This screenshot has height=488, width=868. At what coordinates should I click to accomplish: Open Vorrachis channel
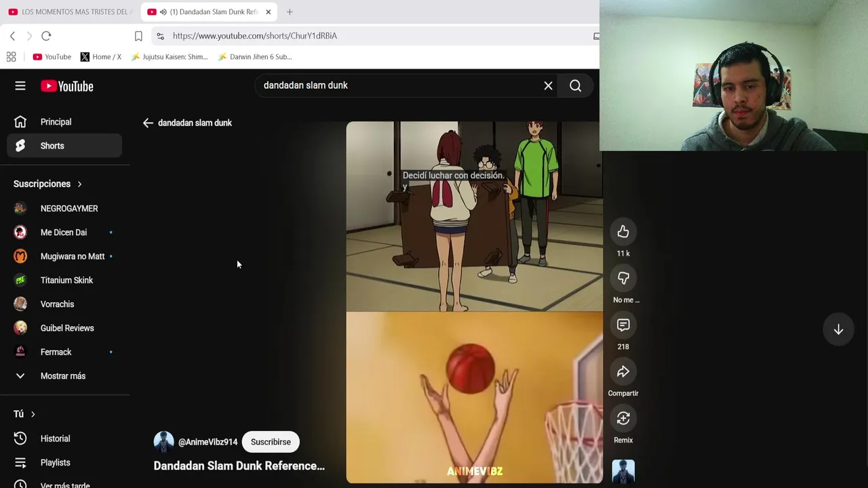(64, 304)
